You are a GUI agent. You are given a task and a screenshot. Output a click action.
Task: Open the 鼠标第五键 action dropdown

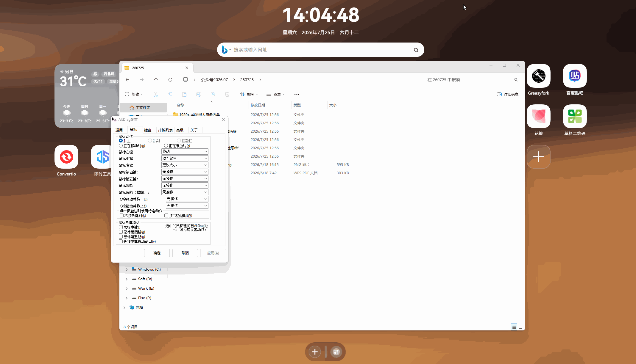[x=185, y=179]
